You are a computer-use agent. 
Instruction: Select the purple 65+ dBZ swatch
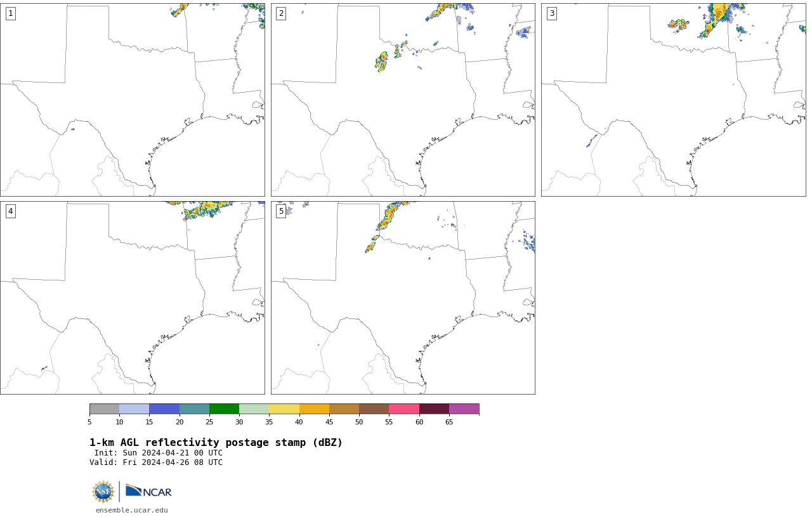point(464,409)
